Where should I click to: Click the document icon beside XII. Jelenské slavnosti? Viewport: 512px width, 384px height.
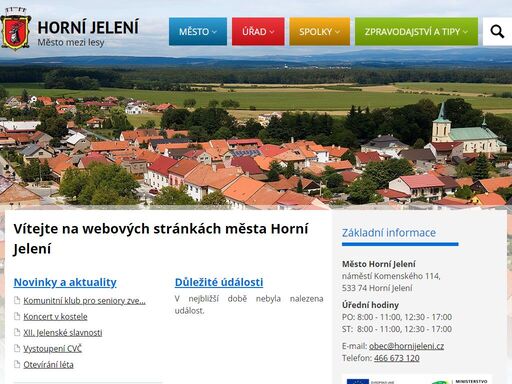pyautogui.click(x=17, y=332)
